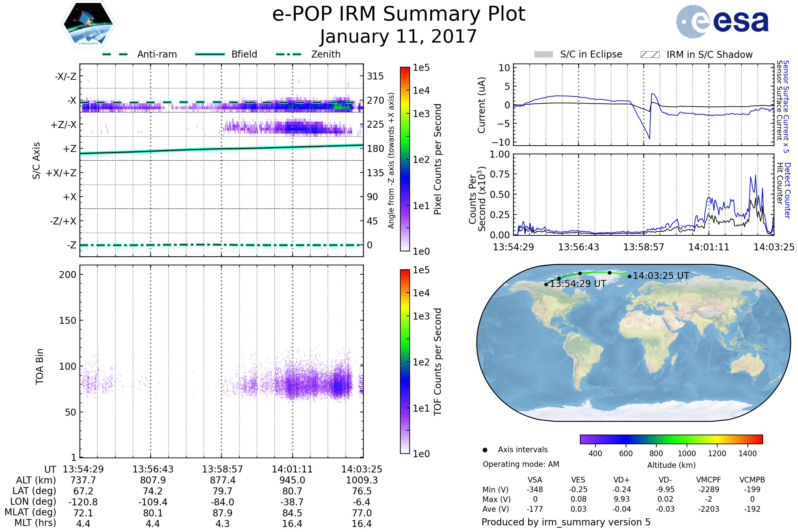Click the 13:54:29 UT track start label
Screen dimensions: 798x532
tap(578, 284)
